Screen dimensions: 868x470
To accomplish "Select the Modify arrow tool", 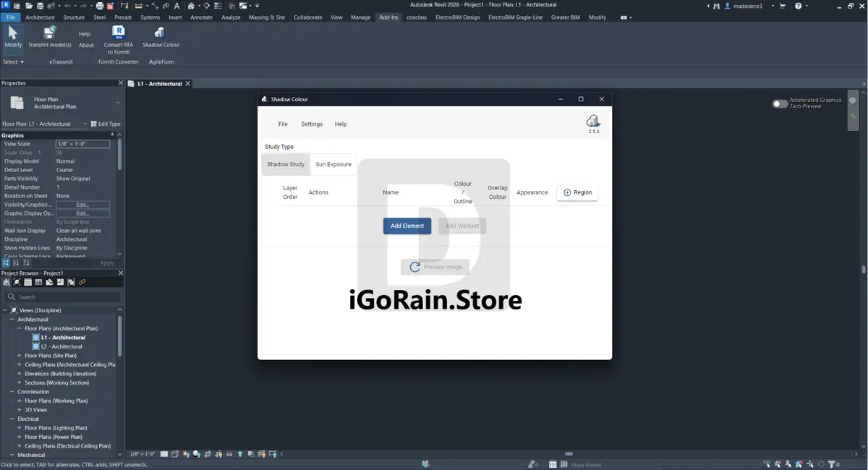I will pos(13,38).
